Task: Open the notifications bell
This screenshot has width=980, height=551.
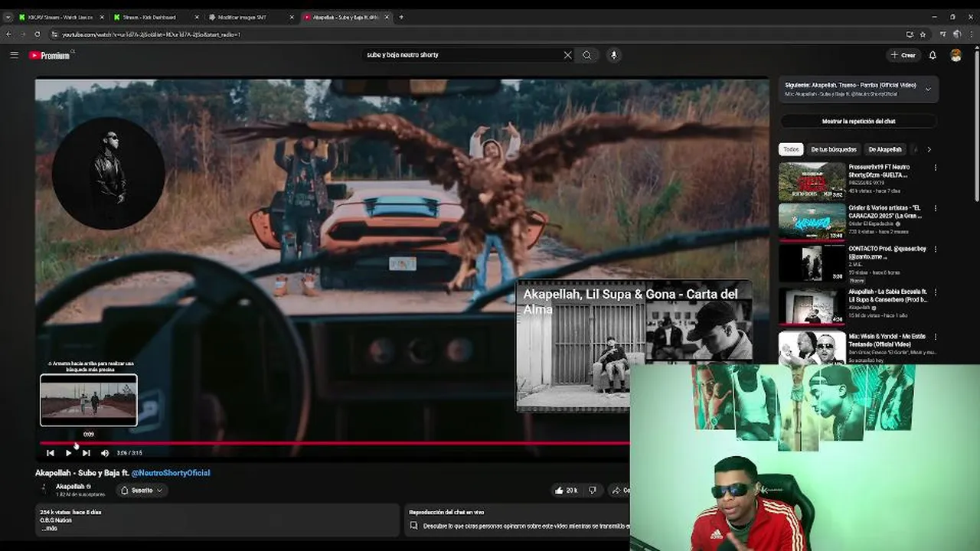Action: click(933, 55)
